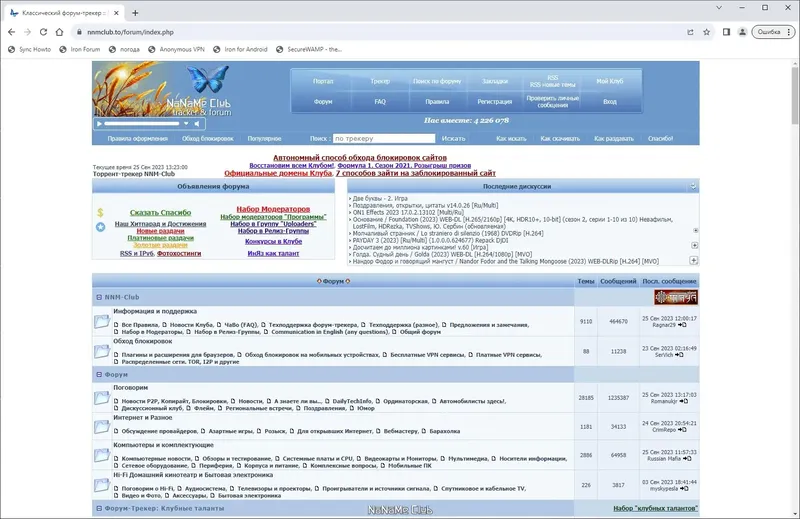The image size is (800, 519).
Task: Open the browser side panel icon
Action: [726, 32]
